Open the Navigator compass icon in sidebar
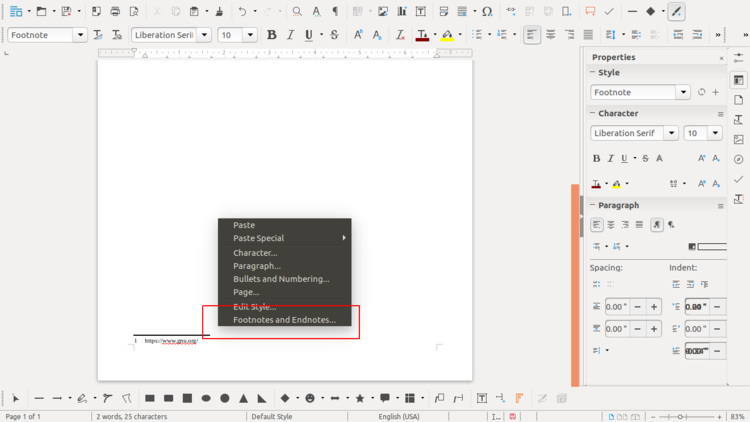The height and width of the screenshot is (422, 750). pyautogui.click(x=739, y=159)
